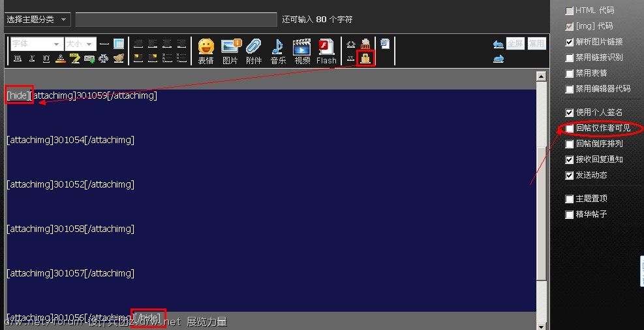644x330 pixels.
Task: Enable 禁用表情 checkbox
Action: pyautogui.click(x=569, y=74)
